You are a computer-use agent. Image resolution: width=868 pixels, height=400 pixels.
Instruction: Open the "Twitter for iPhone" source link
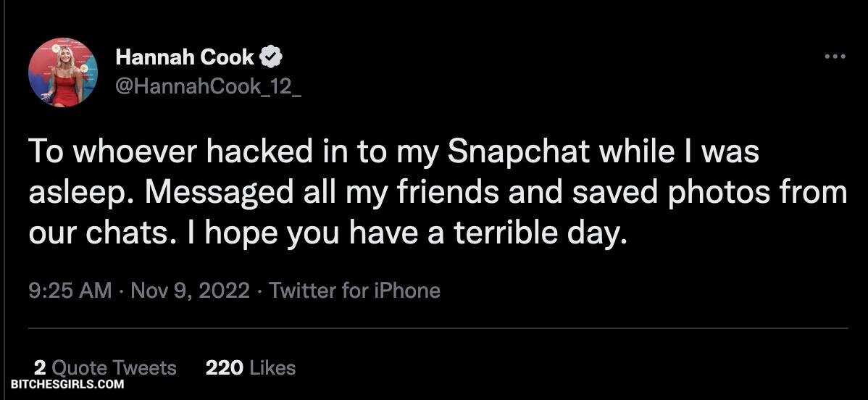pos(355,291)
